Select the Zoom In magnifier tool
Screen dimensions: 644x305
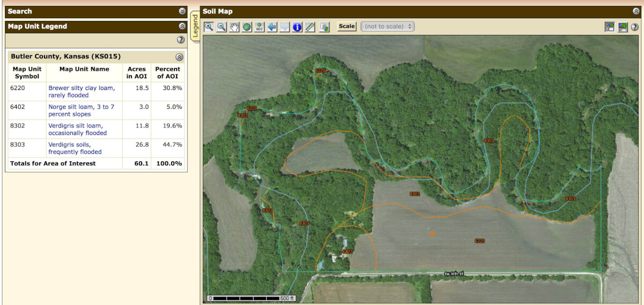[x=208, y=27]
